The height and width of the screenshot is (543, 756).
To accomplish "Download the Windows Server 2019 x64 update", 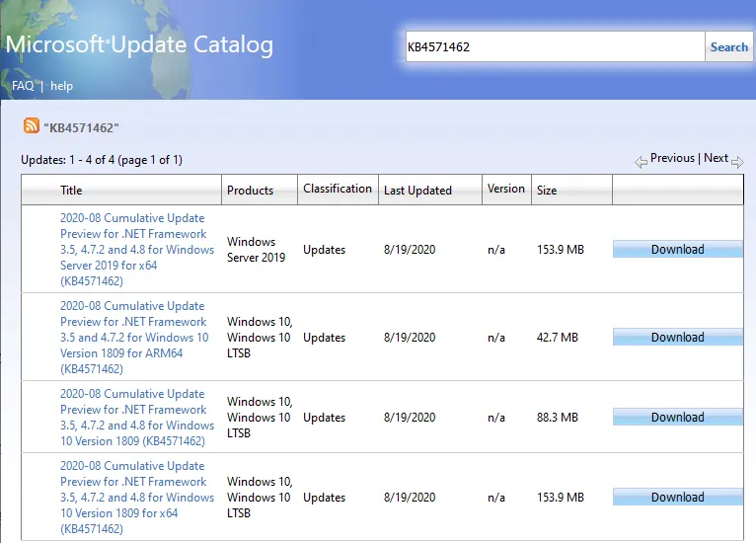I will [x=677, y=250].
